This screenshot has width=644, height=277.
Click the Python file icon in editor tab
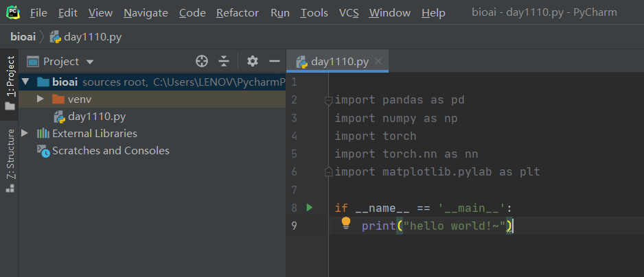[x=302, y=62]
